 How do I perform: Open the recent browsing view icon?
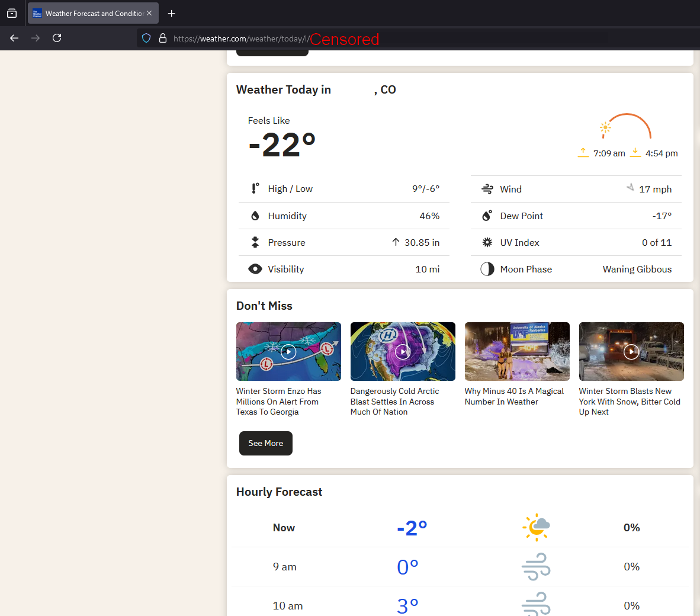(12, 13)
